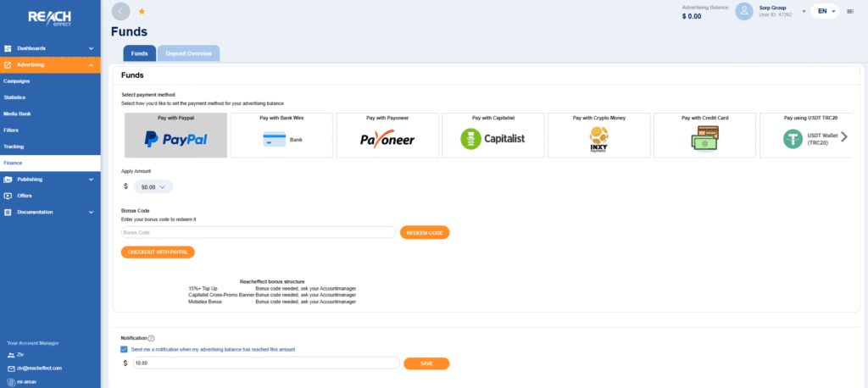
Task: Select Pay with Paypal method
Action: point(176,136)
